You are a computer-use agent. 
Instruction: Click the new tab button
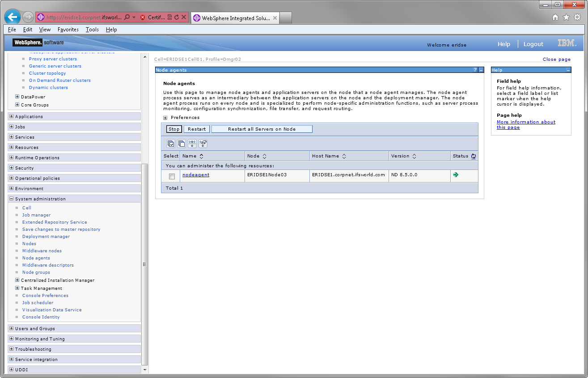pos(286,18)
